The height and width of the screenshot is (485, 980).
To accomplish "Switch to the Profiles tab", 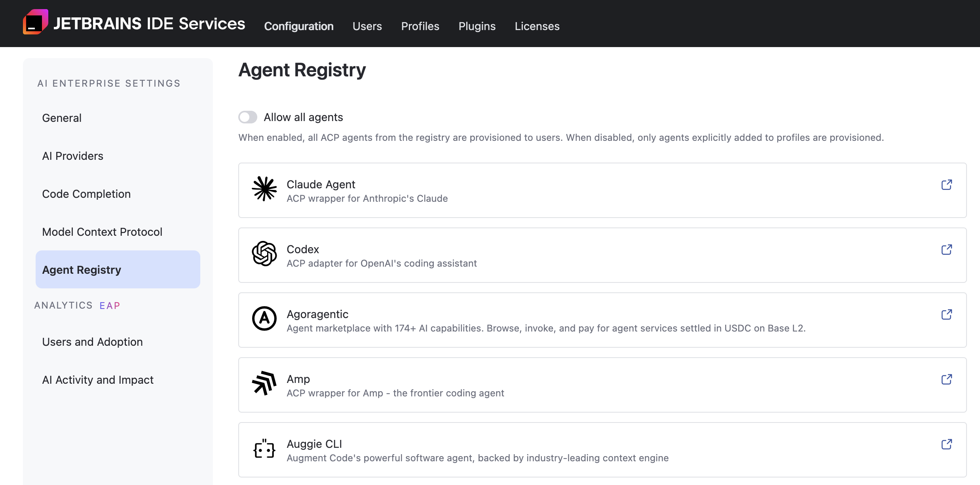I will pos(420,26).
